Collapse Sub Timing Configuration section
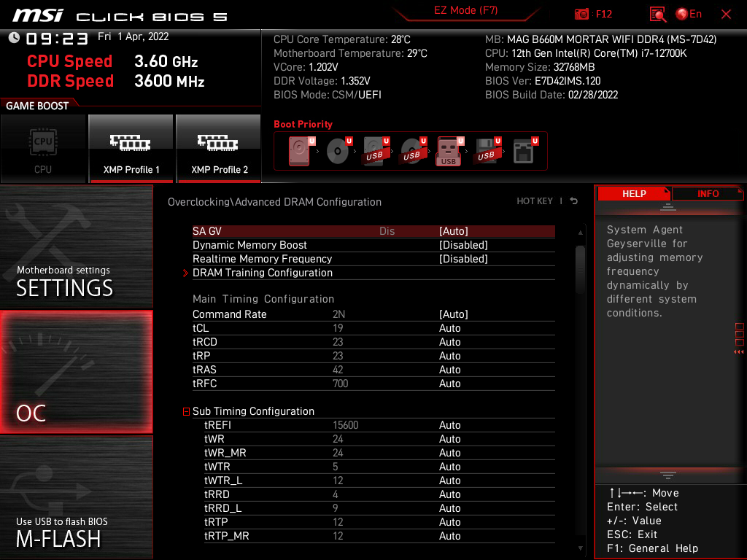 (x=186, y=411)
